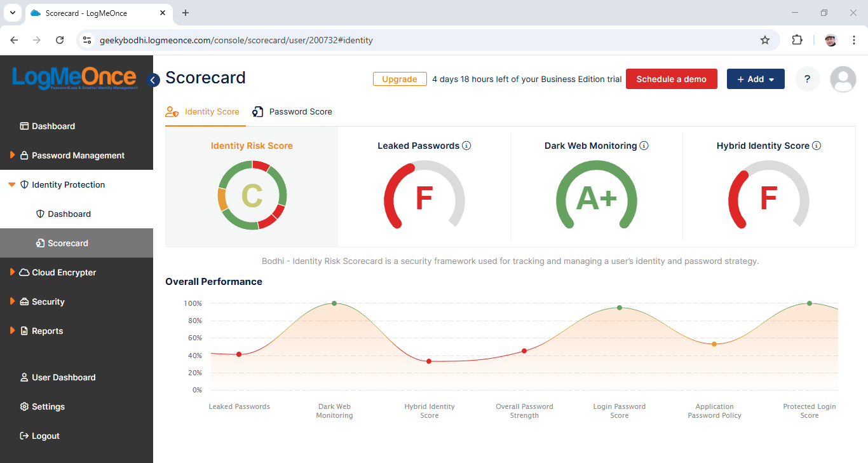Click the Dark Web Monitoring A+ gauge

[x=597, y=196]
